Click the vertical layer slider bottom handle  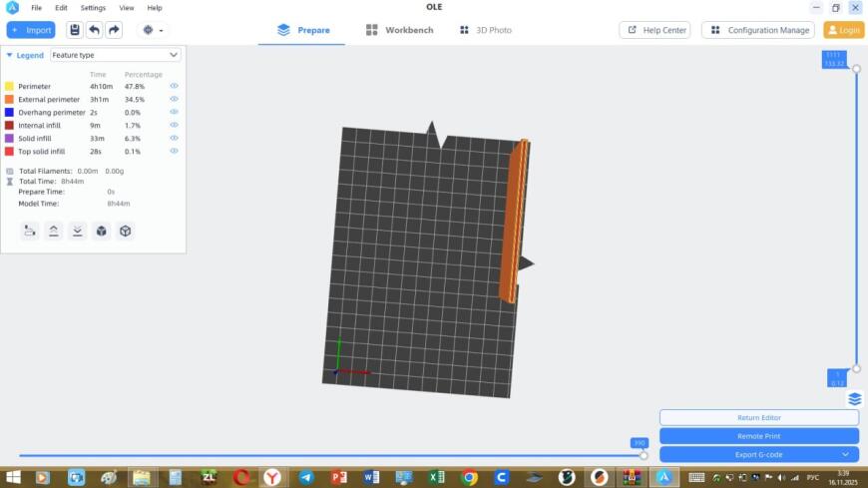(856, 368)
